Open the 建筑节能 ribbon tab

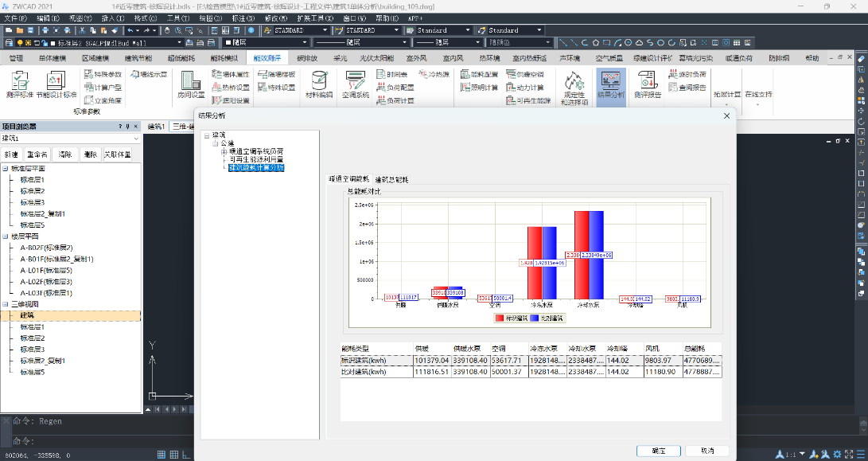[139, 58]
